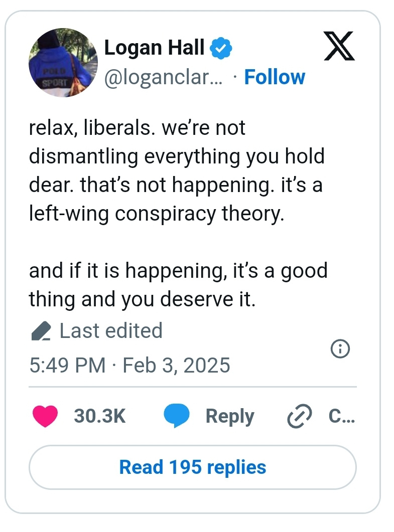394x532 pixels.
Task: Click the "left-wing conspiracy theory" text line
Action: click(157, 214)
